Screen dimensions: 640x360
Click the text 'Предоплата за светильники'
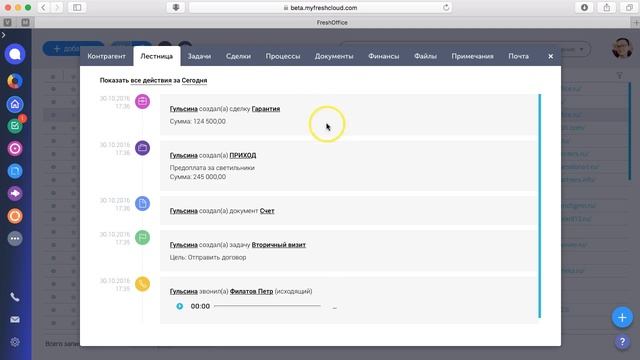point(212,168)
